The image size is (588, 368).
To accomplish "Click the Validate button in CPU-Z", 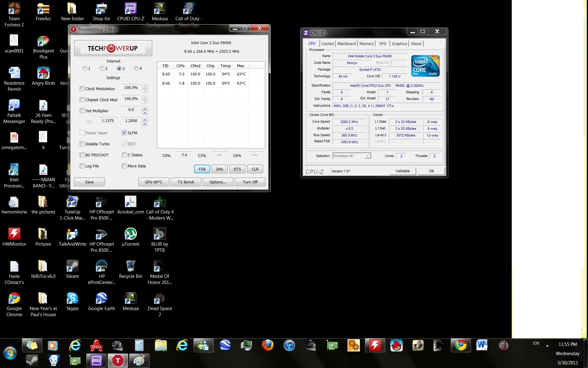I will tap(402, 171).
